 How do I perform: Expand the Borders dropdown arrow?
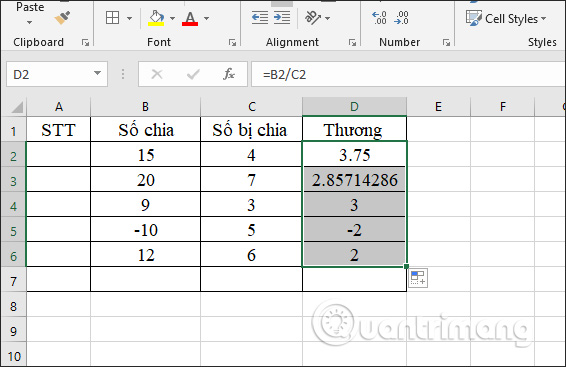129,18
